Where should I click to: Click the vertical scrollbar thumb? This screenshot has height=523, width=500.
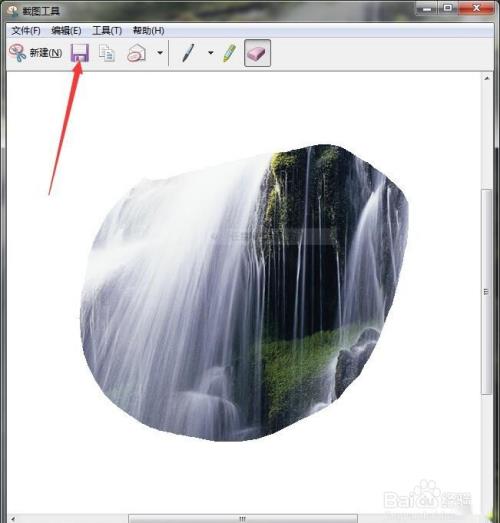pos(487,292)
